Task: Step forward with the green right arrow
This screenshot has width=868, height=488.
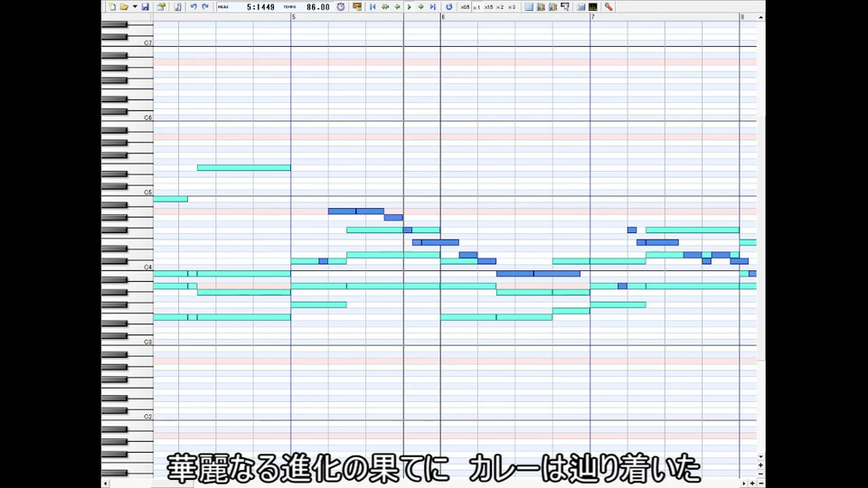Action: [x=421, y=6]
